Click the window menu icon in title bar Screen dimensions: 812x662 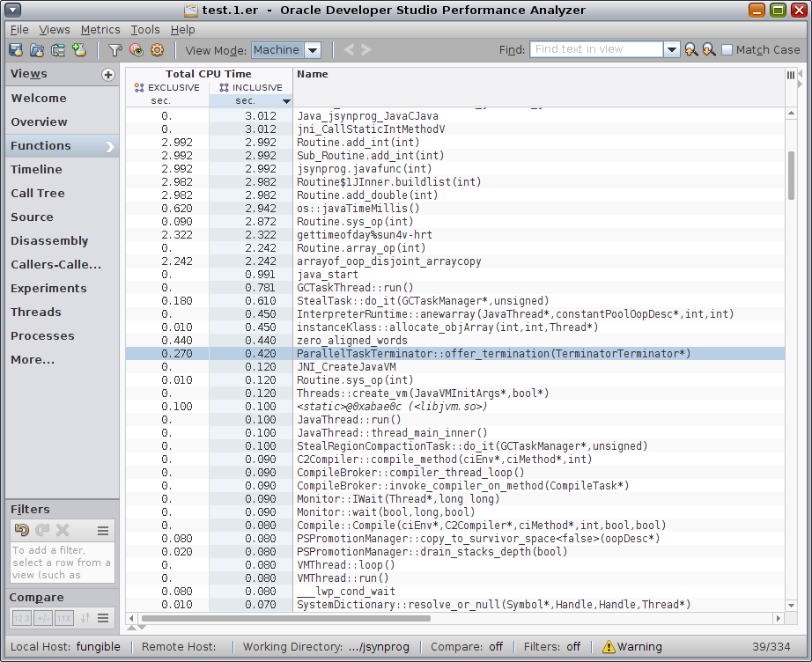click(x=12, y=10)
